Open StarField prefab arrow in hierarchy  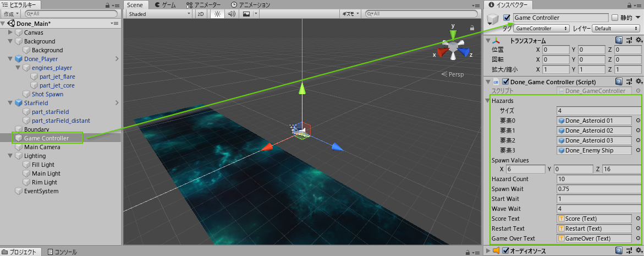[117, 103]
